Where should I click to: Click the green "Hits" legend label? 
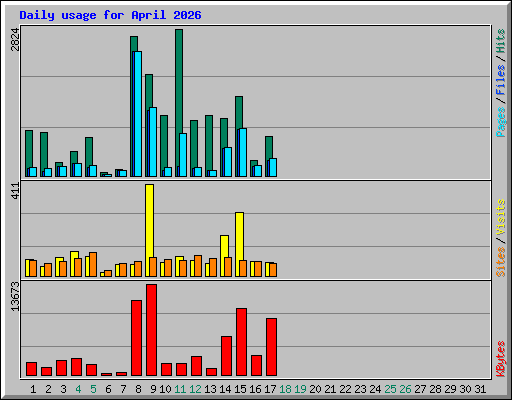tap(501, 41)
